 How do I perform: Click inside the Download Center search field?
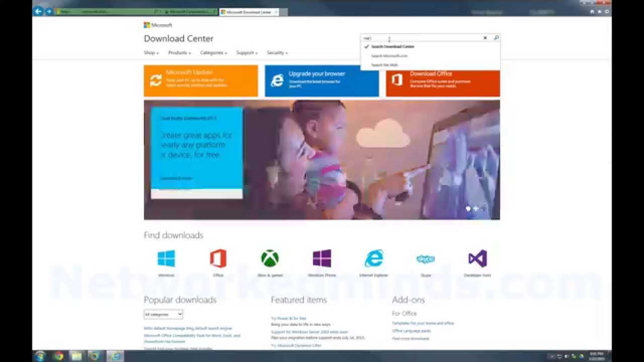point(423,38)
